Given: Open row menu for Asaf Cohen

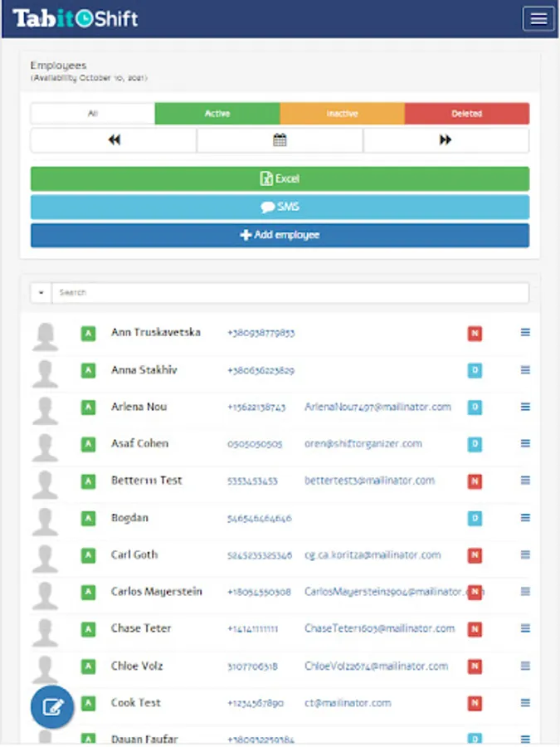Looking at the screenshot, I should 525,443.
